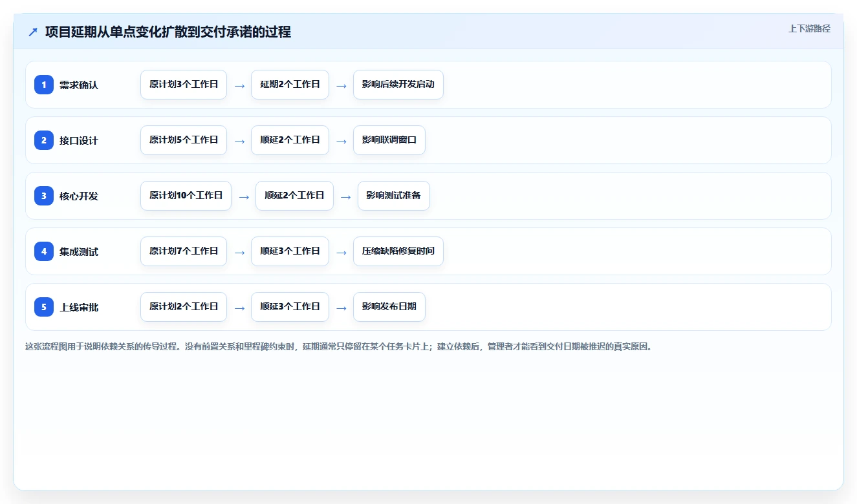The image size is (857, 504).
Task: Click the arrow after 原计划2个工作日
Action: click(x=239, y=308)
